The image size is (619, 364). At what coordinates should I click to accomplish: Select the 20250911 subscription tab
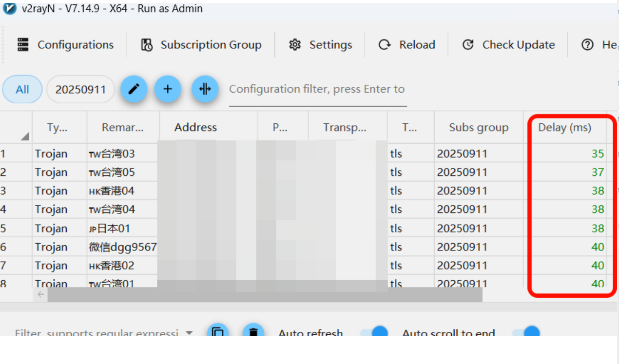(x=80, y=90)
